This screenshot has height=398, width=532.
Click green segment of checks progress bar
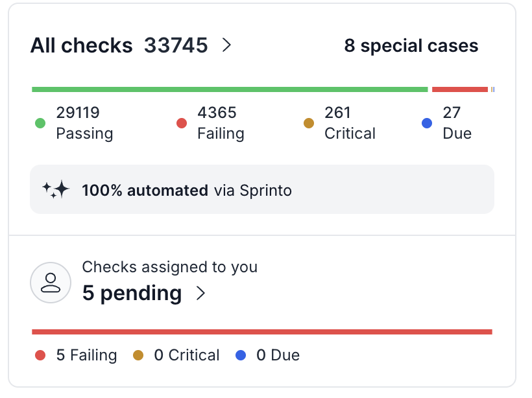(230, 89)
